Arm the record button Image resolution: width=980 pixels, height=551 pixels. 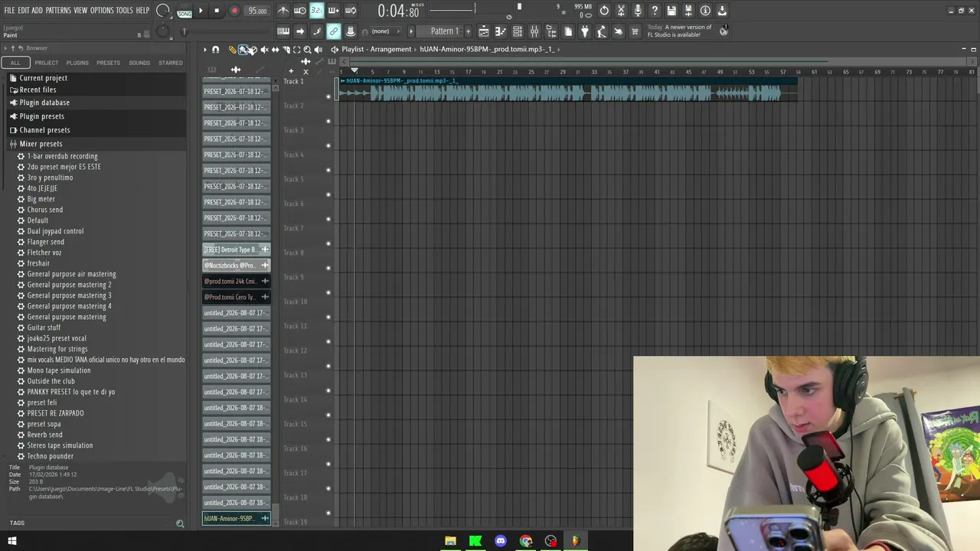pos(234,11)
